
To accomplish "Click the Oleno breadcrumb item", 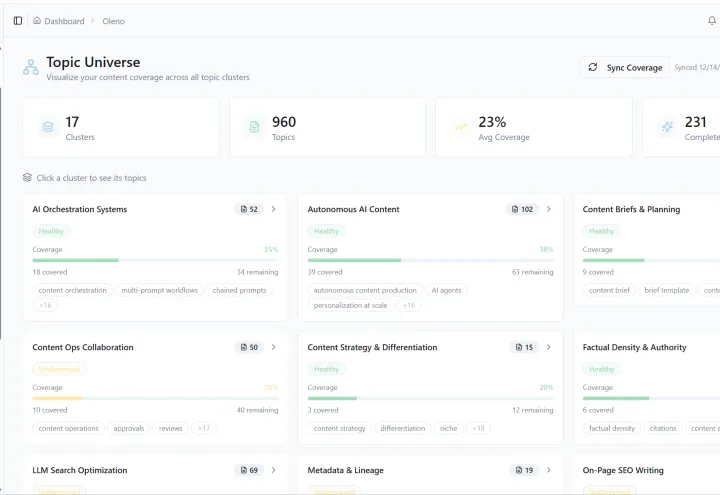I will click(113, 21).
